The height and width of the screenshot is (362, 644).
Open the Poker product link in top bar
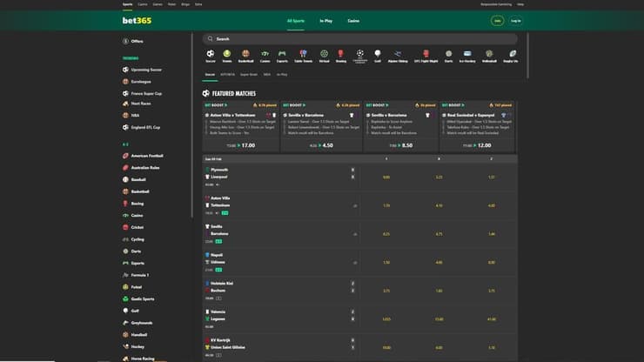click(171, 4)
